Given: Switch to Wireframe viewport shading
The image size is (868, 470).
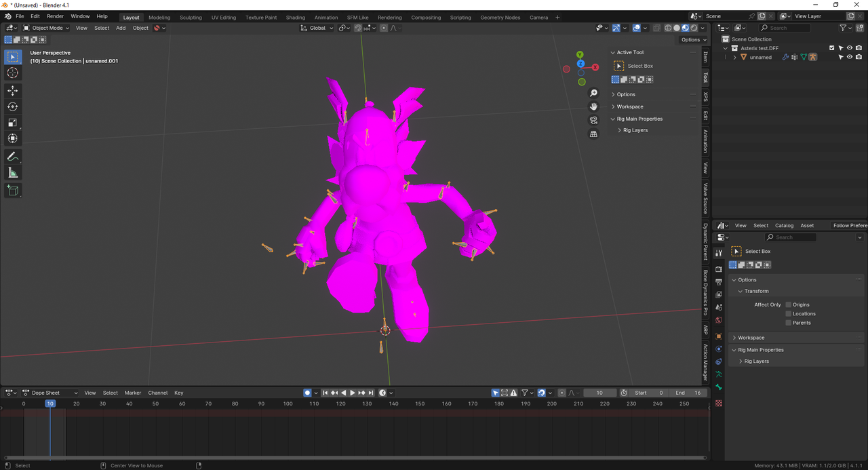Looking at the screenshot, I should click(x=668, y=28).
